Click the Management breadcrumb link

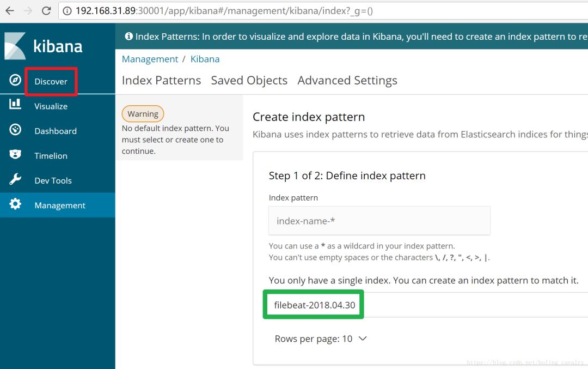pyautogui.click(x=150, y=59)
